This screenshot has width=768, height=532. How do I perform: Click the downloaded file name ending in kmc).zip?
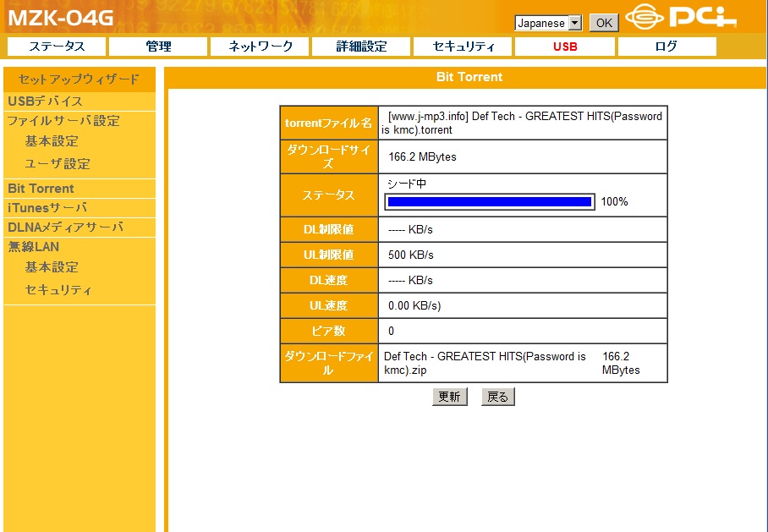pos(485,363)
